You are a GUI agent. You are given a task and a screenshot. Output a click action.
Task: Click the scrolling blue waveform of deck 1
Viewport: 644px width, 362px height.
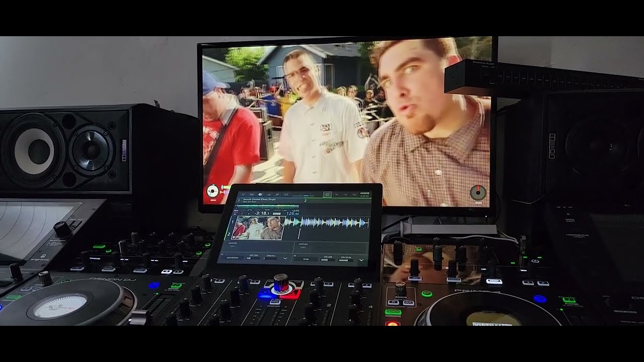point(327,222)
